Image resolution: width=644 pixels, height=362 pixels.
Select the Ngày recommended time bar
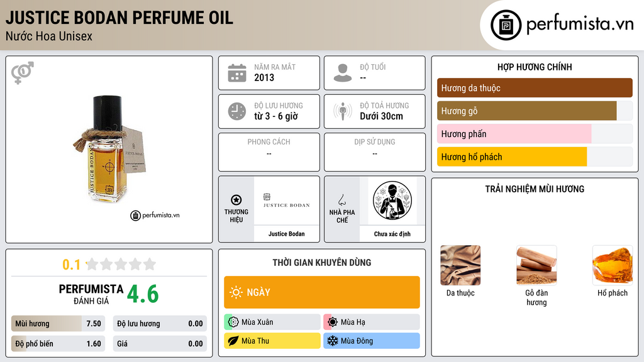point(322,292)
